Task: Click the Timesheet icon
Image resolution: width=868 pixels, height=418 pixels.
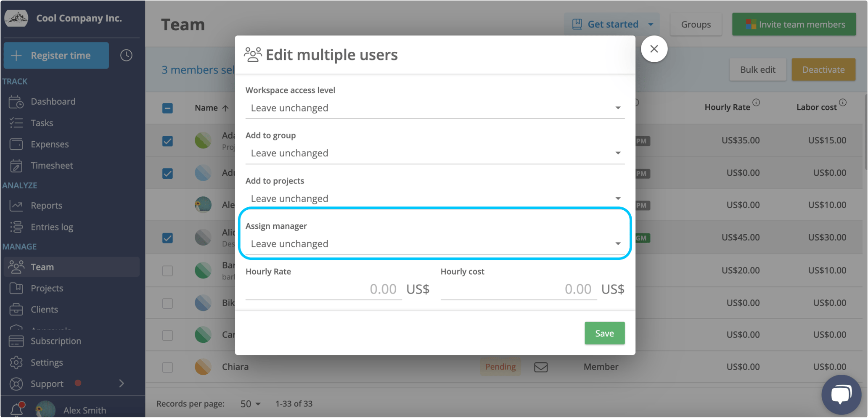Action: coord(16,165)
